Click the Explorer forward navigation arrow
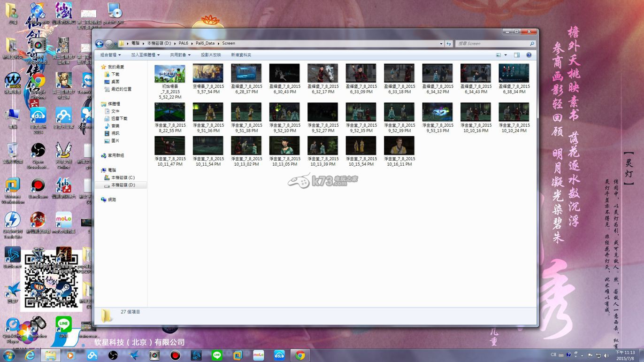The height and width of the screenshot is (362, 644). pyautogui.click(x=109, y=43)
